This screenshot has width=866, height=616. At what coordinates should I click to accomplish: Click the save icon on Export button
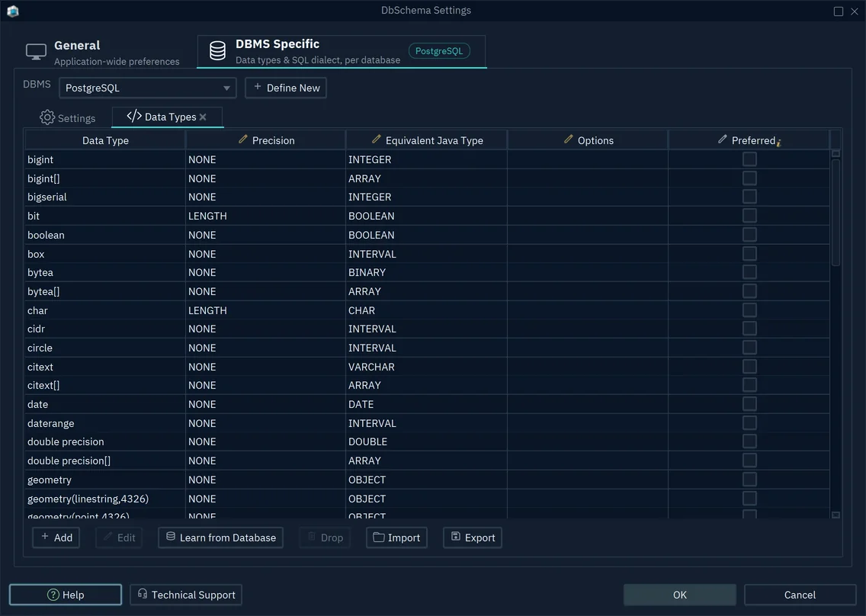[456, 537]
